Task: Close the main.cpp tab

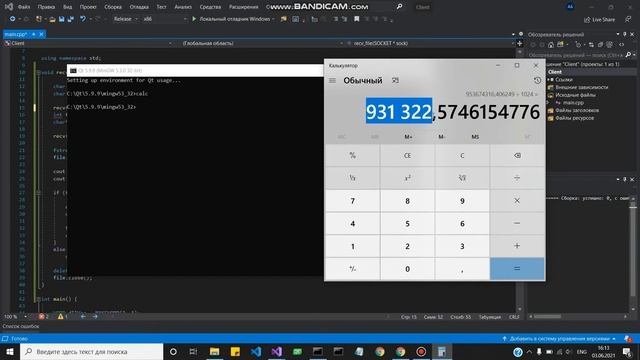Action: tap(41, 34)
